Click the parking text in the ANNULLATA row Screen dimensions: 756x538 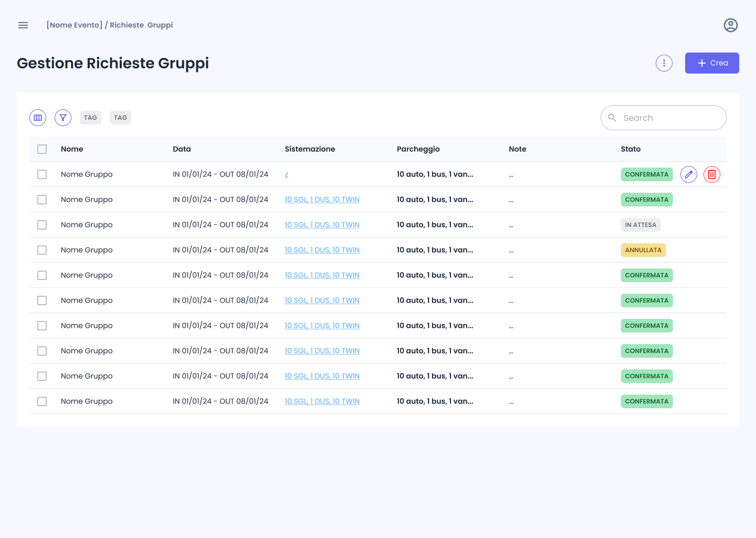click(x=435, y=250)
